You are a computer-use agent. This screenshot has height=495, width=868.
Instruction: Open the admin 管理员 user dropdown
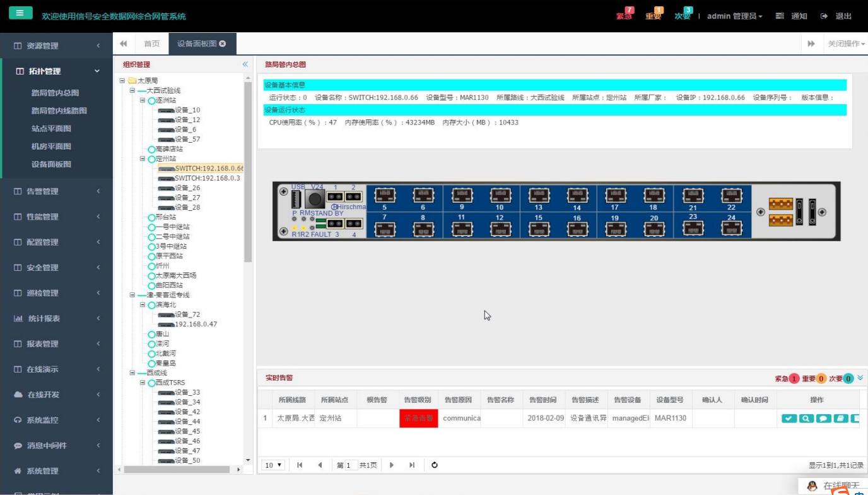734,16
